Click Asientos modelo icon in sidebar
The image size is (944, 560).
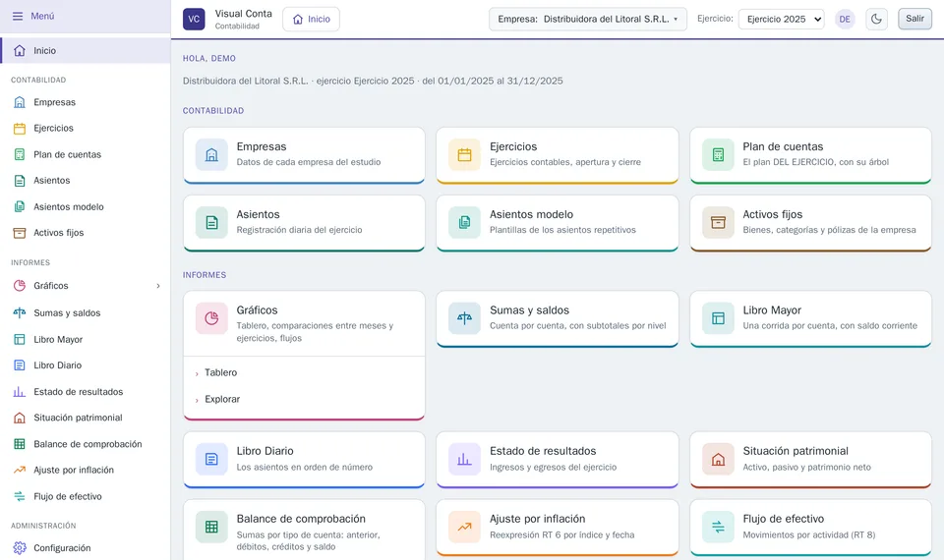20,207
